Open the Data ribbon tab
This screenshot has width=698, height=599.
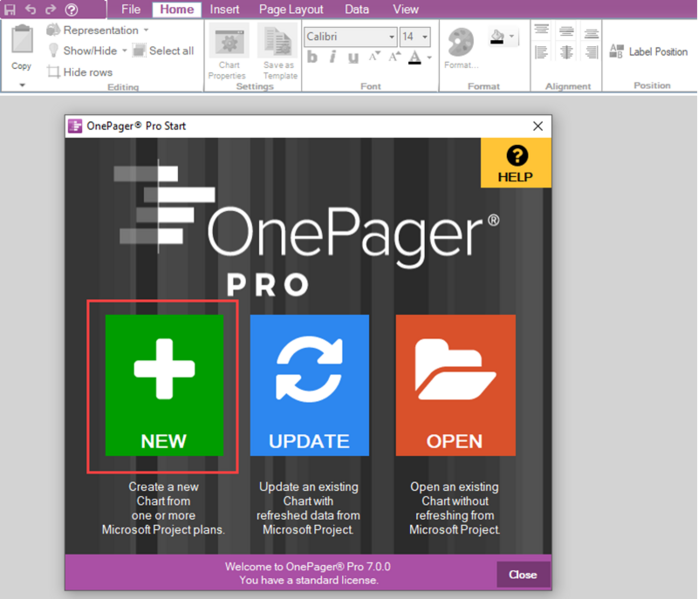[x=357, y=9]
